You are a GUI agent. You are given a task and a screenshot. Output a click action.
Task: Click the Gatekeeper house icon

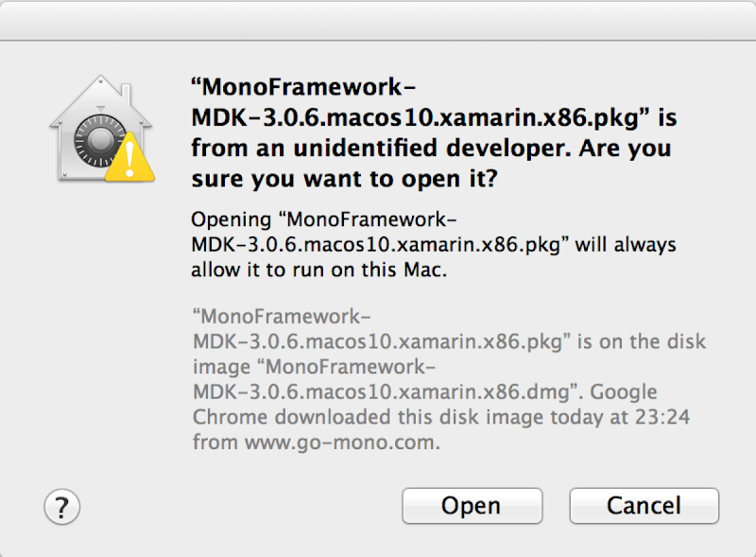101,129
